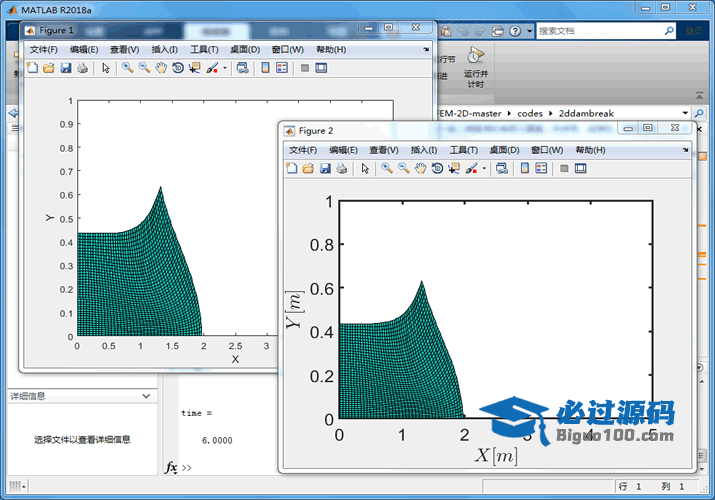Click the Open File icon in Figure 2
715x500 pixels.
tap(308, 168)
